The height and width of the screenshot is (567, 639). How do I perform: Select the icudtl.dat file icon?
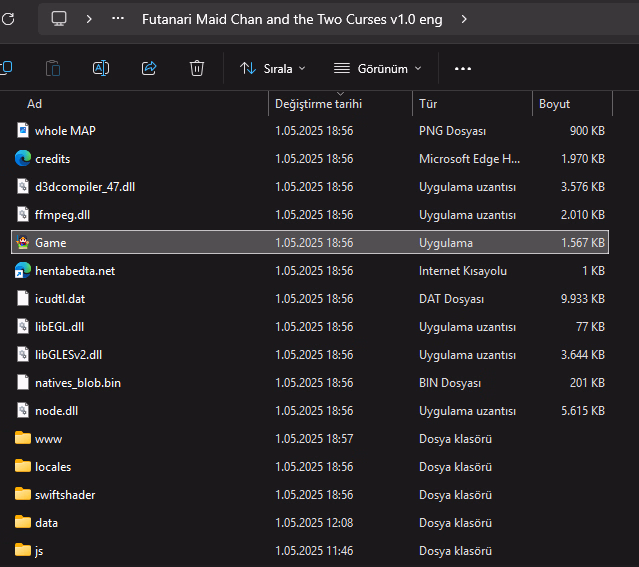(23, 298)
